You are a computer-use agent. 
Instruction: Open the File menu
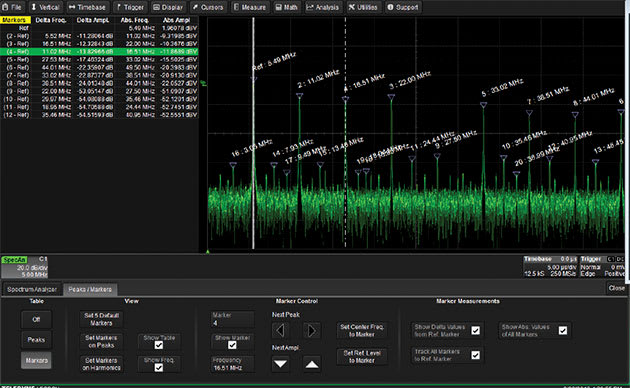12,7
